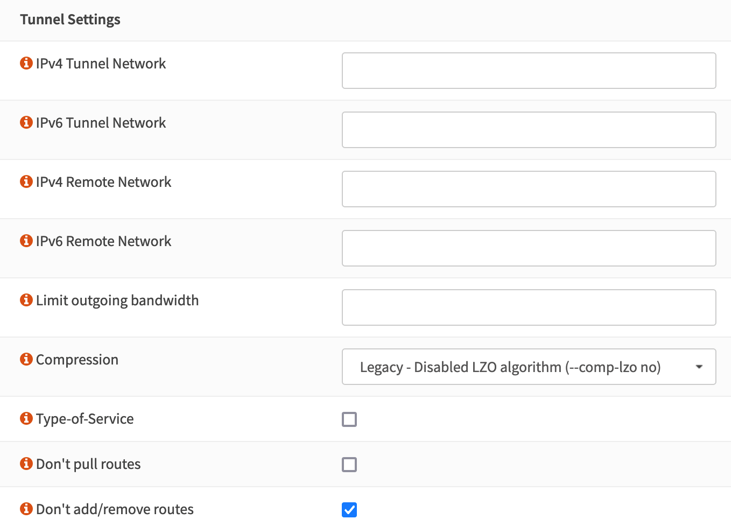Viewport: 731px width, 531px height.
Task: Focus the IPv4 Tunnel Network field
Action: (x=528, y=71)
